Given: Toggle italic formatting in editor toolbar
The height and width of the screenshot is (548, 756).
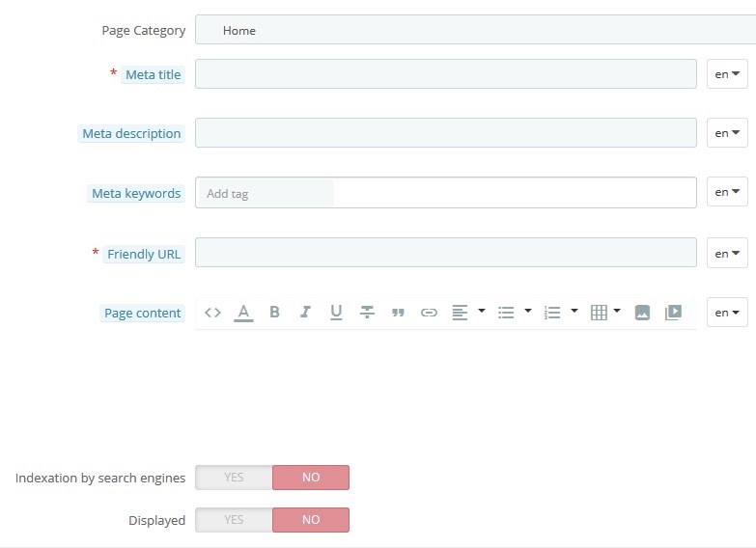Looking at the screenshot, I should tap(305, 313).
